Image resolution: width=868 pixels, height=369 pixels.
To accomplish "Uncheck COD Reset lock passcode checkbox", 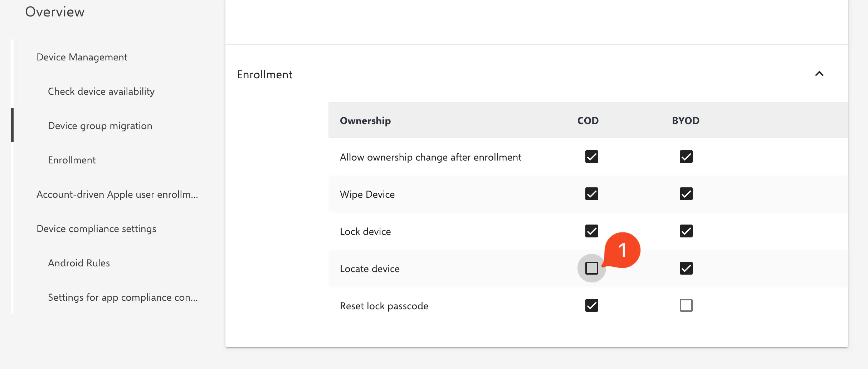I will [x=591, y=305].
